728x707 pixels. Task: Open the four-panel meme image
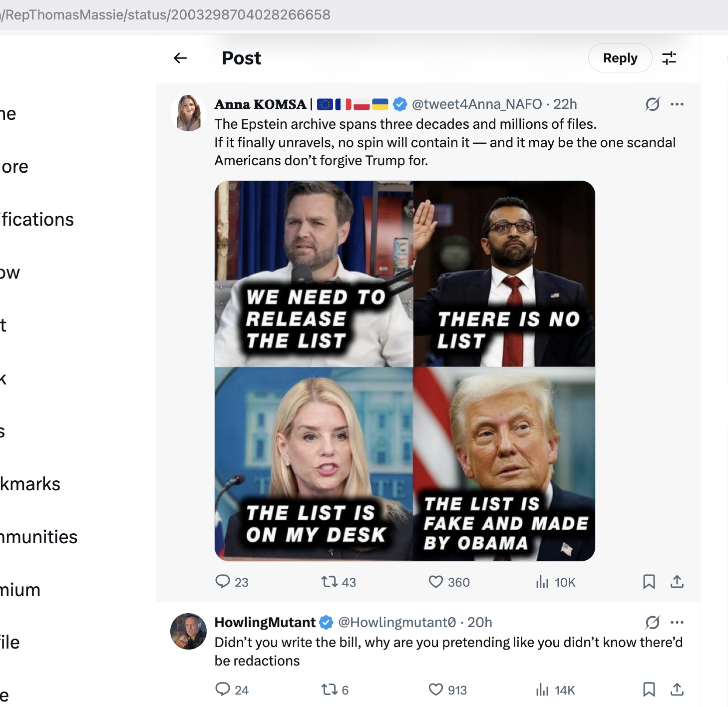pos(405,371)
